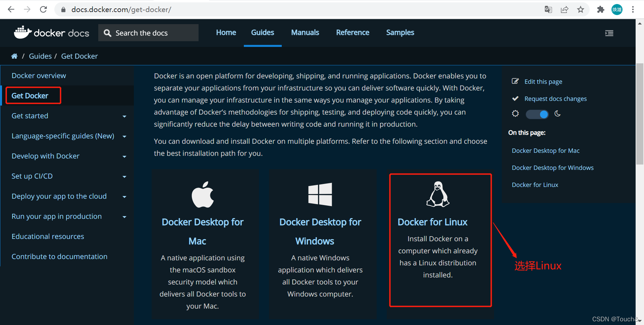Click the Search the docs field

148,32
